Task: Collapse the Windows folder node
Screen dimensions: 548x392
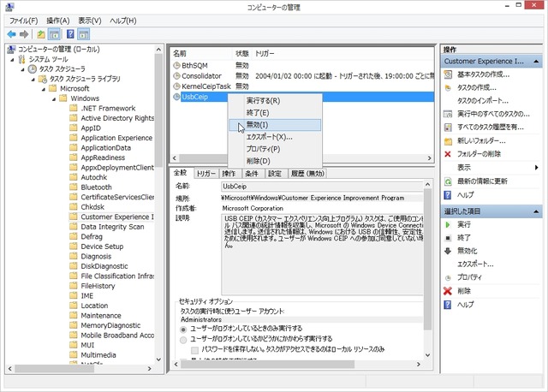Action: click(x=54, y=99)
